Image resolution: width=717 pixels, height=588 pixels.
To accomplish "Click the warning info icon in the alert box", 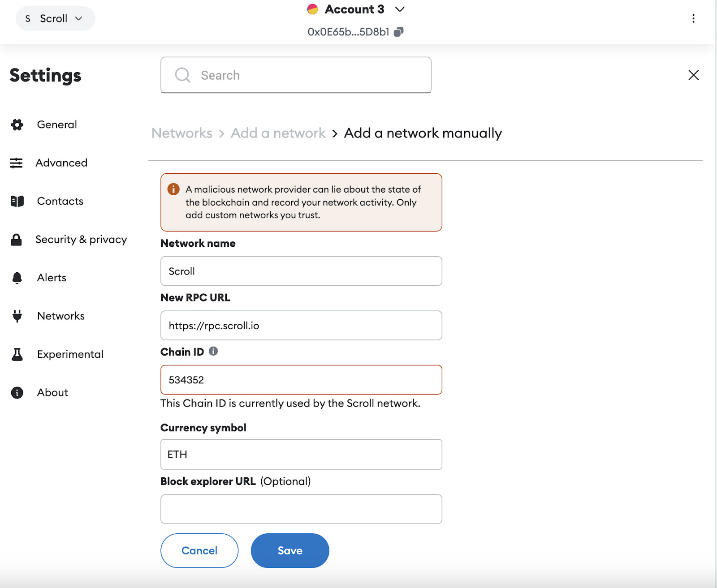I will point(173,189).
